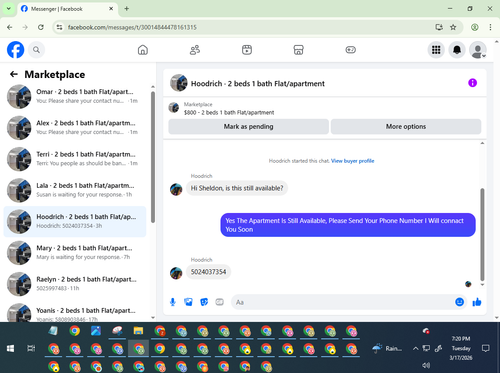Open conversation information purple icon
Image resolution: width=500 pixels, height=373 pixels.
(x=472, y=83)
